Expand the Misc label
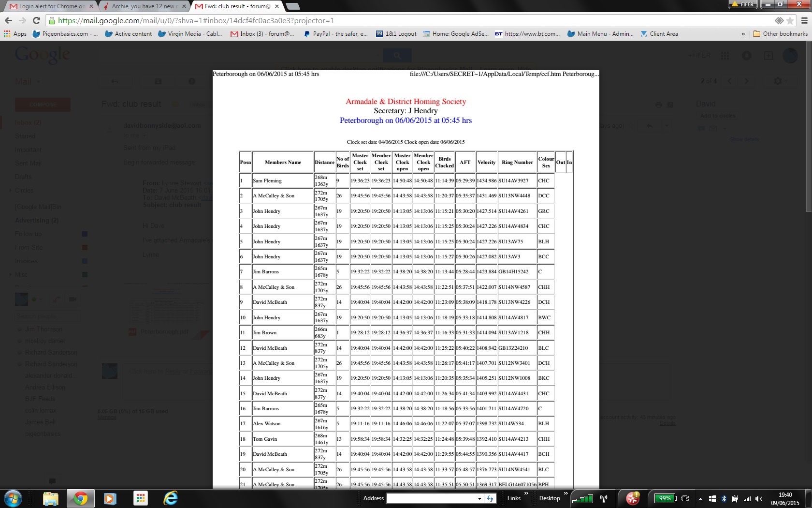Screen dimensions: 812x508 [x=10, y=275]
